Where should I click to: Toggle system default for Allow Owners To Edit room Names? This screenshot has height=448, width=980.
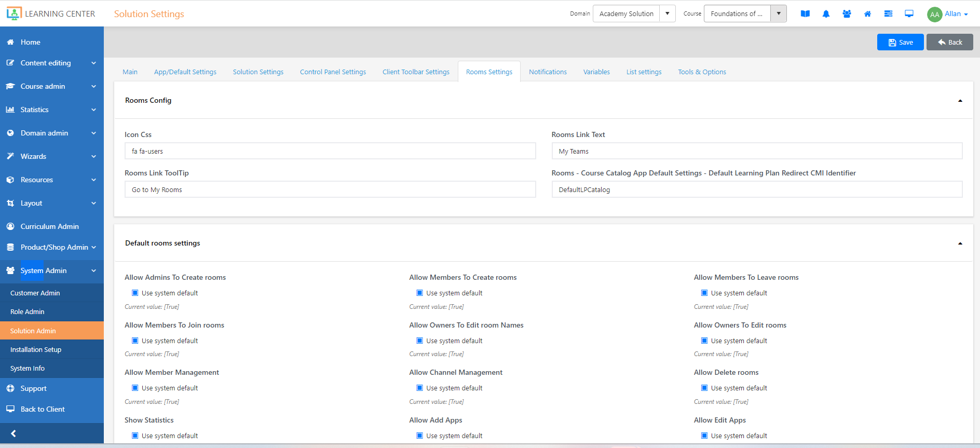[x=420, y=341]
